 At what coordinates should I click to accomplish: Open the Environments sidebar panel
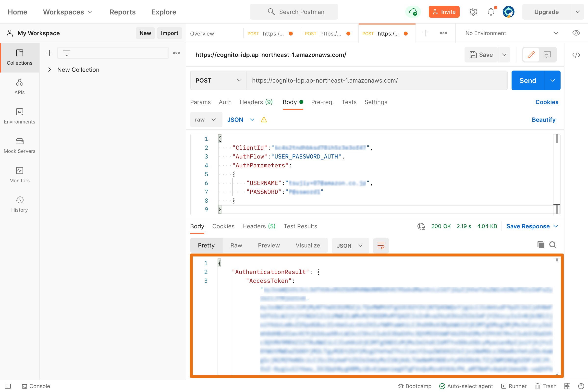click(x=20, y=116)
